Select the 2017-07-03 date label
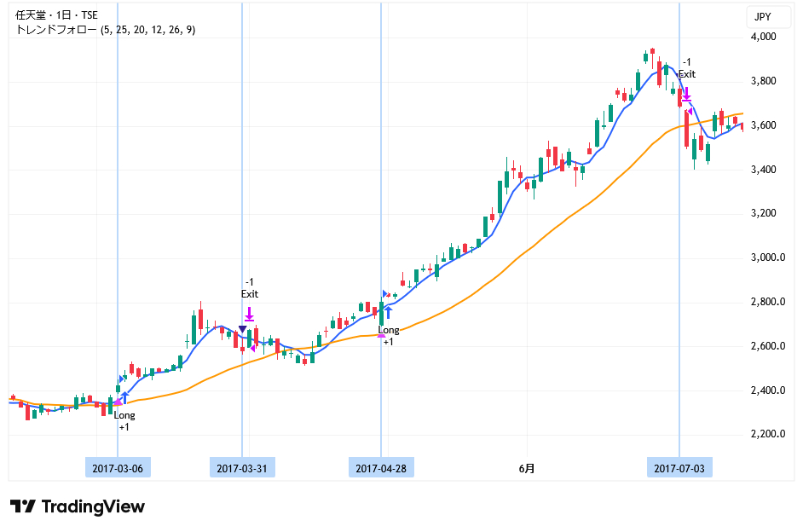803x532 pixels. (x=679, y=468)
